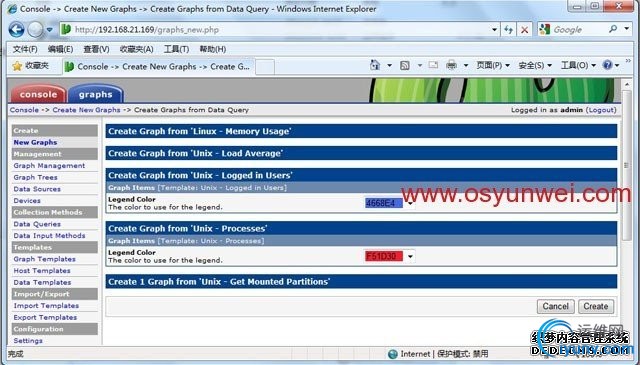Open Settings in sidebar
Screen dimensions: 640x365
point(28,341)
